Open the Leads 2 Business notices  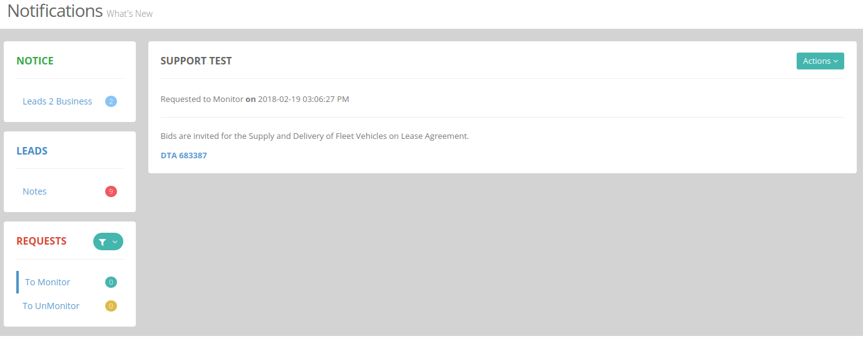(58, 101)
